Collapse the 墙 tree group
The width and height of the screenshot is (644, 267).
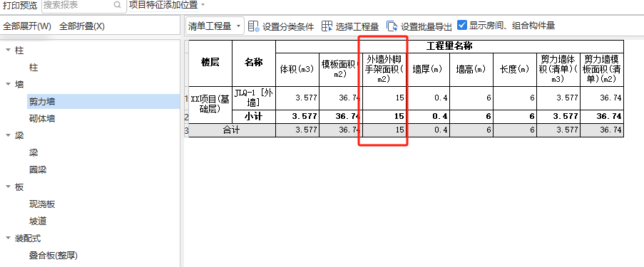click(x=9, y=85)
